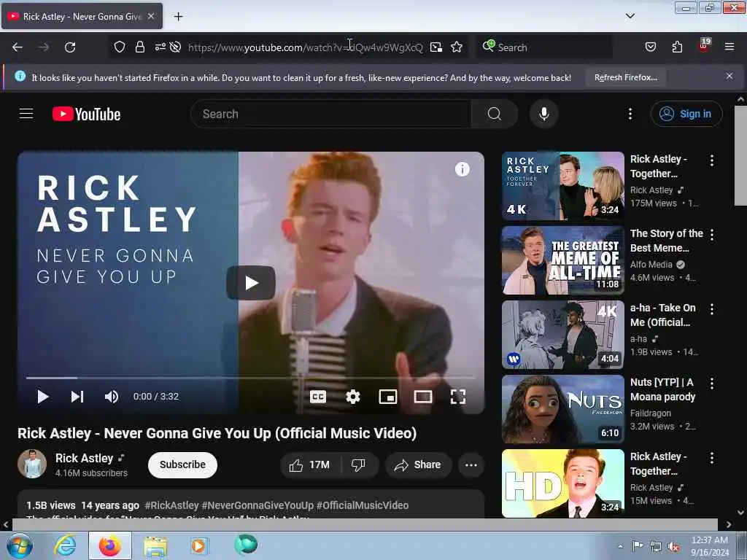Click the YouTube Search field
The height and width of the screenshot is (560, 747).
click(x=331, y=114)
